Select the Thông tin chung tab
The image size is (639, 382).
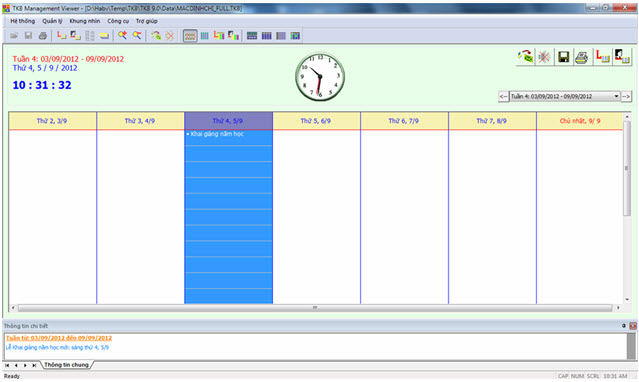coord(66,365)
